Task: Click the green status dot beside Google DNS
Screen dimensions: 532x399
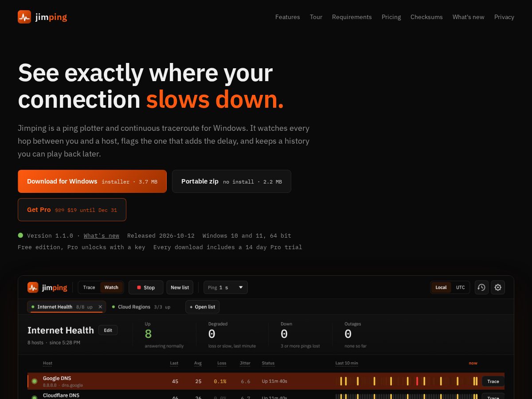Action: click(35, 381)
